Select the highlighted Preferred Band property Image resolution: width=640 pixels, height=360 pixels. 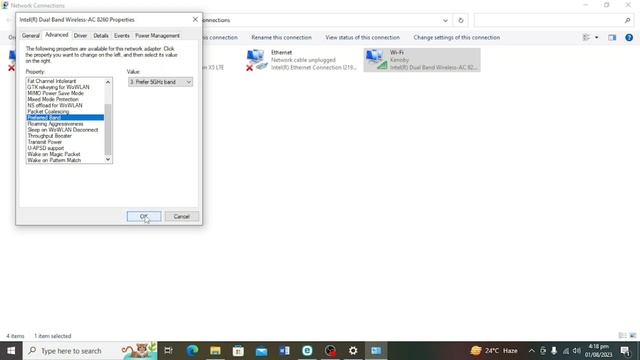[x=65, y=118]
